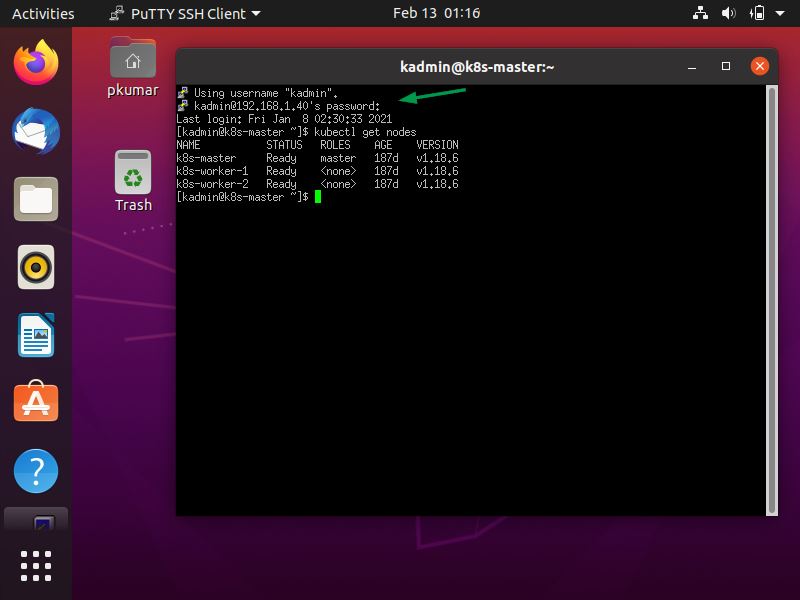Launch the Ubuntu Software store
Image resolution: width=800 pixels, height=600 pixels.
[x=36, y=404]
